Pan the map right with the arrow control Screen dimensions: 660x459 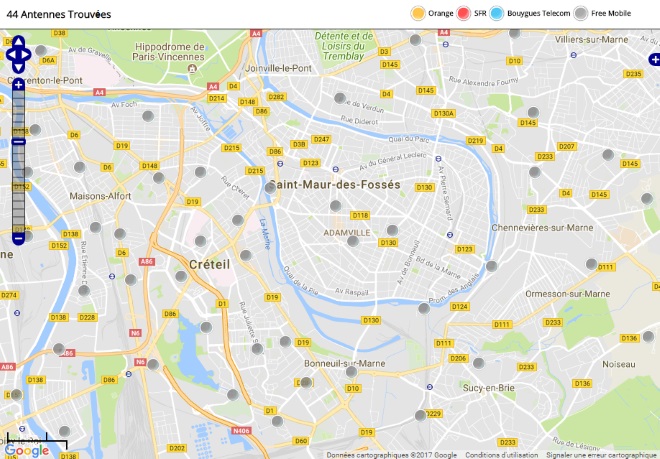click(26, 54)
